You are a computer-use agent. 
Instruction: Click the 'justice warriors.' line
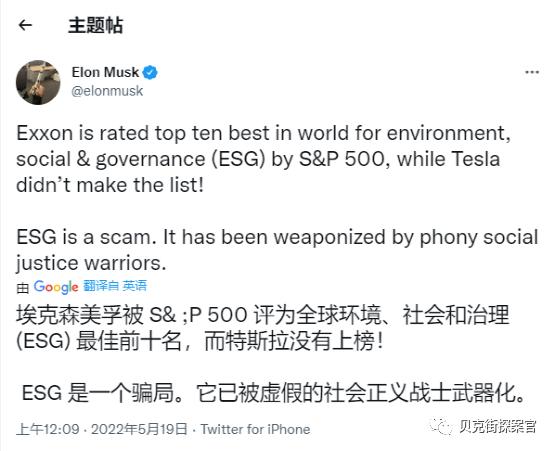[91, 263]
